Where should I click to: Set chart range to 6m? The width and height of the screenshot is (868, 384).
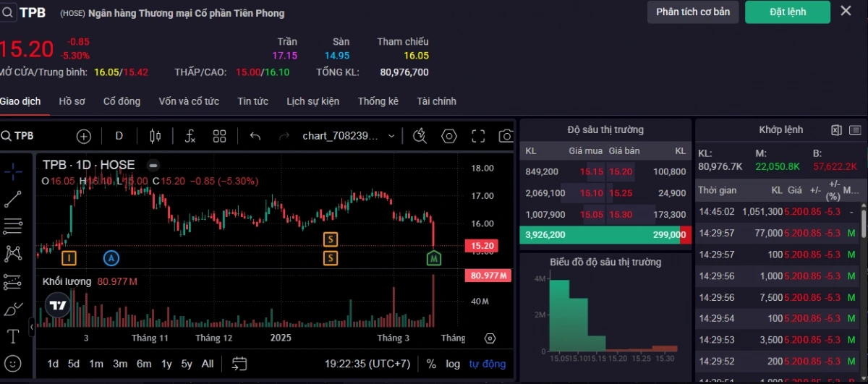pyautogui.click(x=144, y=364)
